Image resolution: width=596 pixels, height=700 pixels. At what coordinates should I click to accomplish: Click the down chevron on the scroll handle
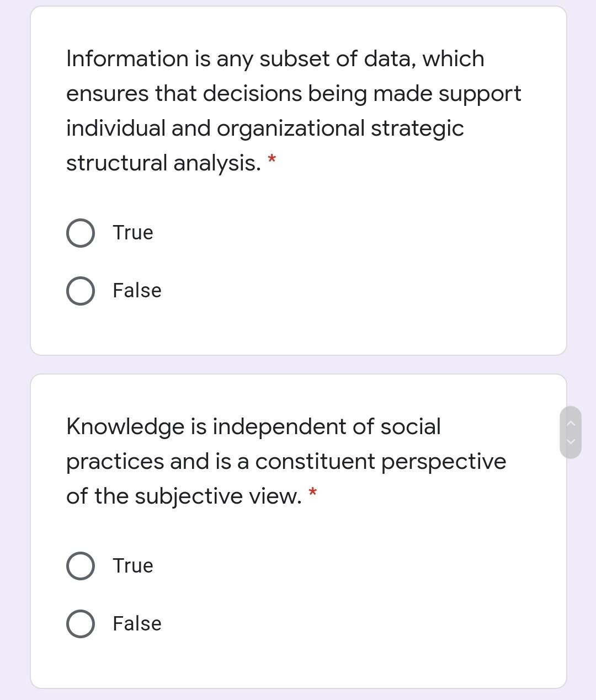tap(571, 441)
